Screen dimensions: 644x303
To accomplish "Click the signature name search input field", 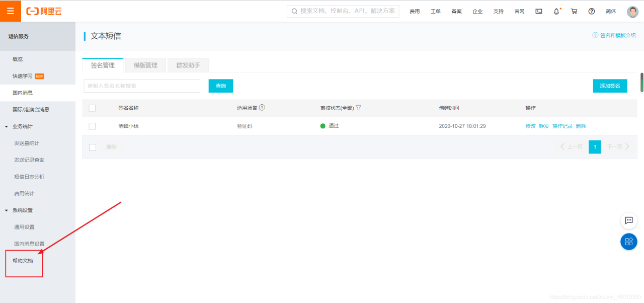I will pyautogui.click(x=141, y=86).
